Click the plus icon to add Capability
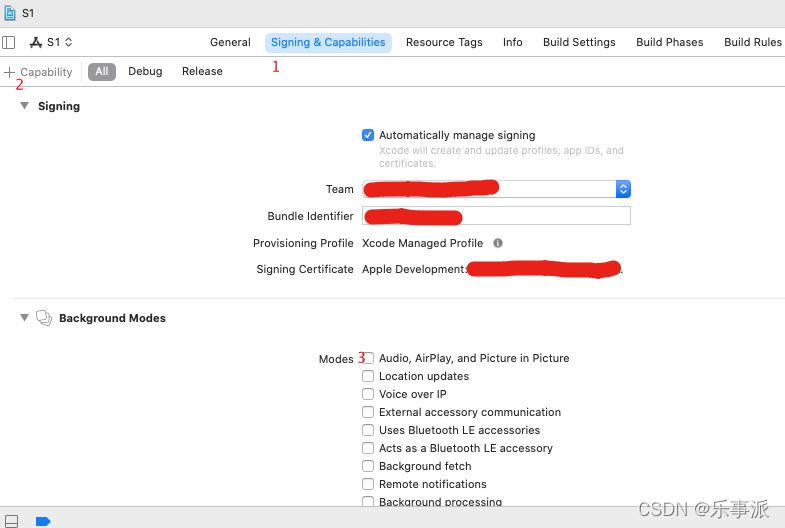This screenshot has height=528, width=785. (x=9, y=72)
